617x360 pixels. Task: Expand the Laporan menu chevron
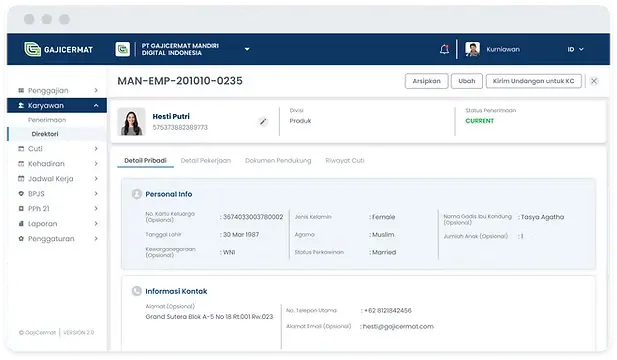coord(96,223)
